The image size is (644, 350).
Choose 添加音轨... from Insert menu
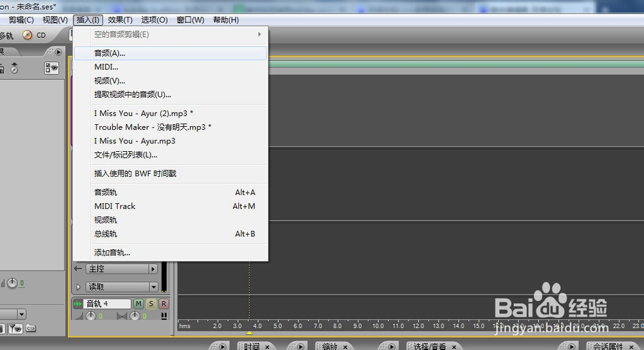point(170,252)
